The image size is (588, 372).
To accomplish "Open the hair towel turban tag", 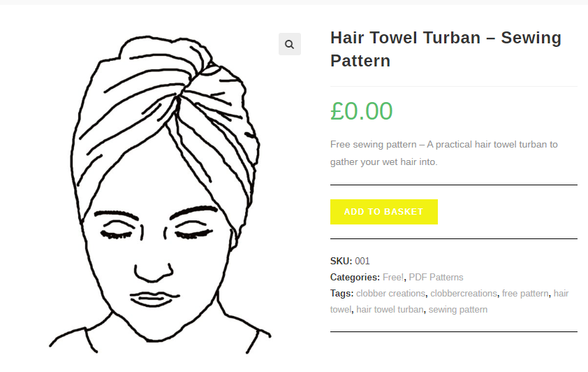I will coord(390,309).
